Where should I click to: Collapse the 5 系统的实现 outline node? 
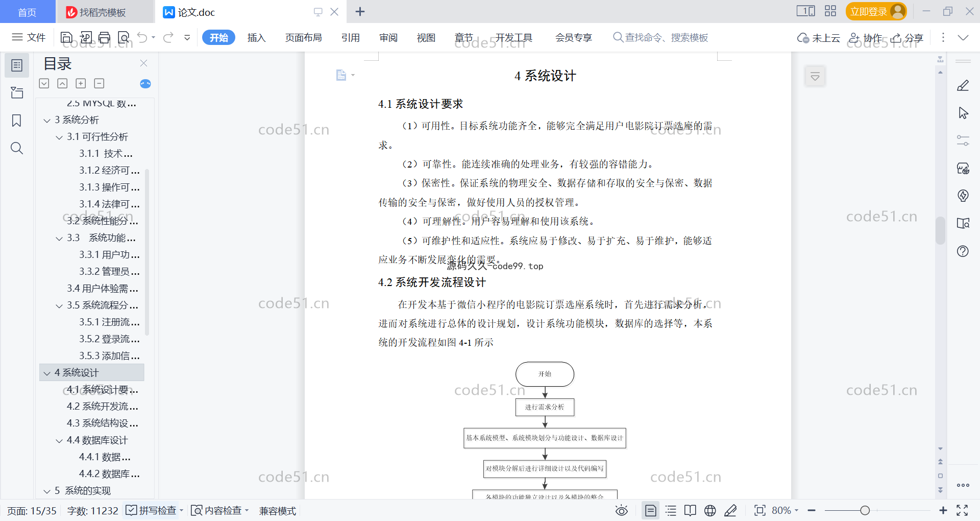tap(47, 491)
